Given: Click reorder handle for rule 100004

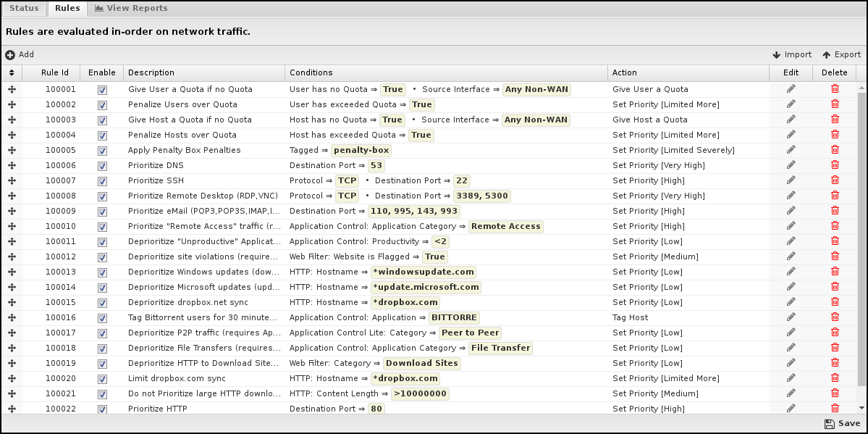Looking at the screenshot, I should pos(12,135).
